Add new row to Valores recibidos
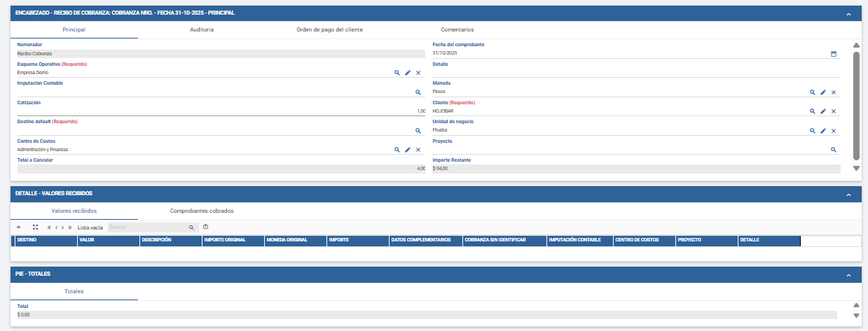The height and width of the screenshot is (331, 868). [18, 227]
